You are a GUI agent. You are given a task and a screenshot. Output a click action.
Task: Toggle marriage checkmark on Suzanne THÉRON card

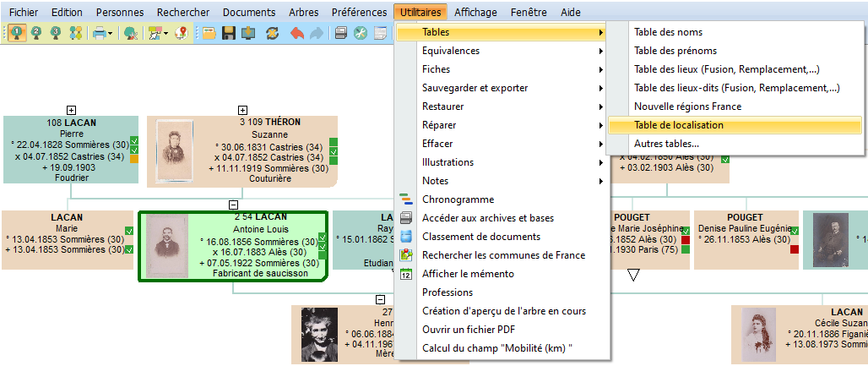334,150
